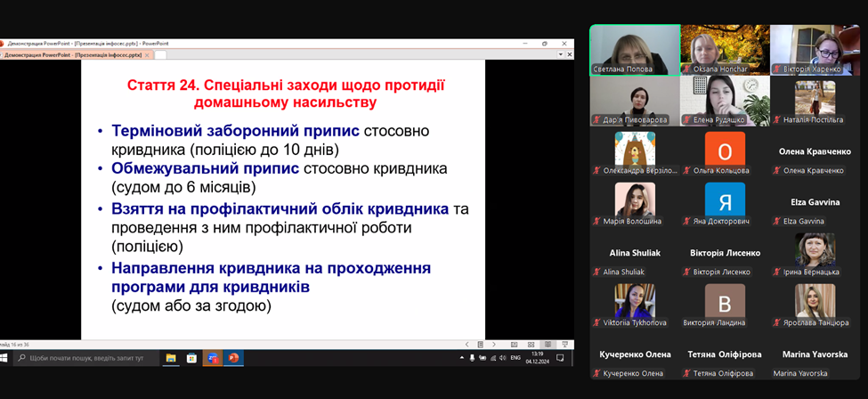This screenshot has height=399, width=868.
Task: Select the Презентація інфосес.pptx tab
Action: [x=71, y=54]
